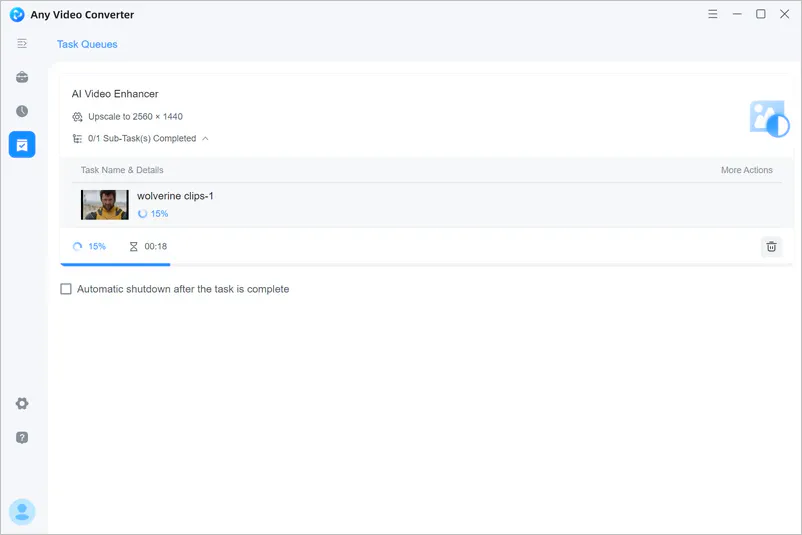Screen dimensions: 802x535
Task: Collapse the Sub-Task(s) Completed chevron
Action: tap(205, 139)
